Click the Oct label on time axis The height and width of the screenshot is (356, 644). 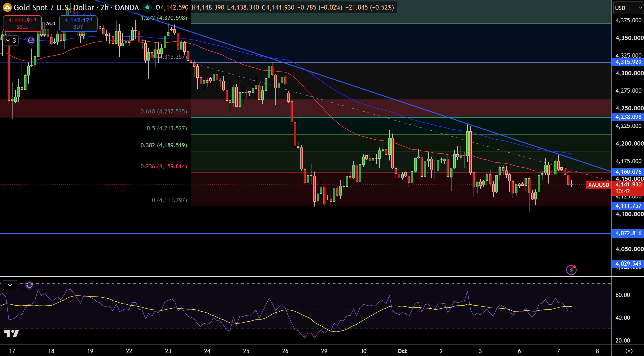coord(402,351)
